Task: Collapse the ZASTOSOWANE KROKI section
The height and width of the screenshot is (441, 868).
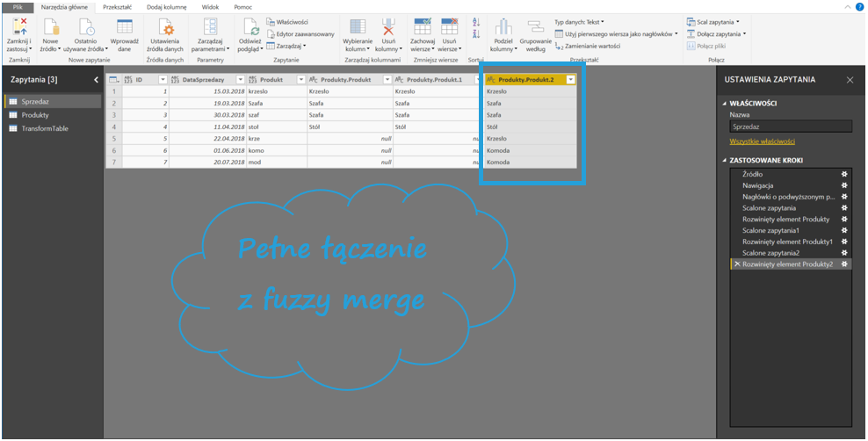Action: point(723,160)
